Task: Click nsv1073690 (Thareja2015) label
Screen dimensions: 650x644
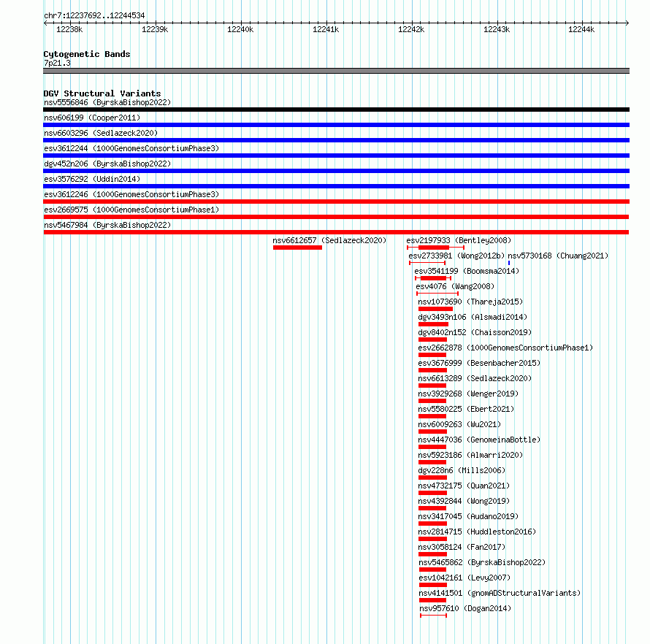Action: (470, 302)
